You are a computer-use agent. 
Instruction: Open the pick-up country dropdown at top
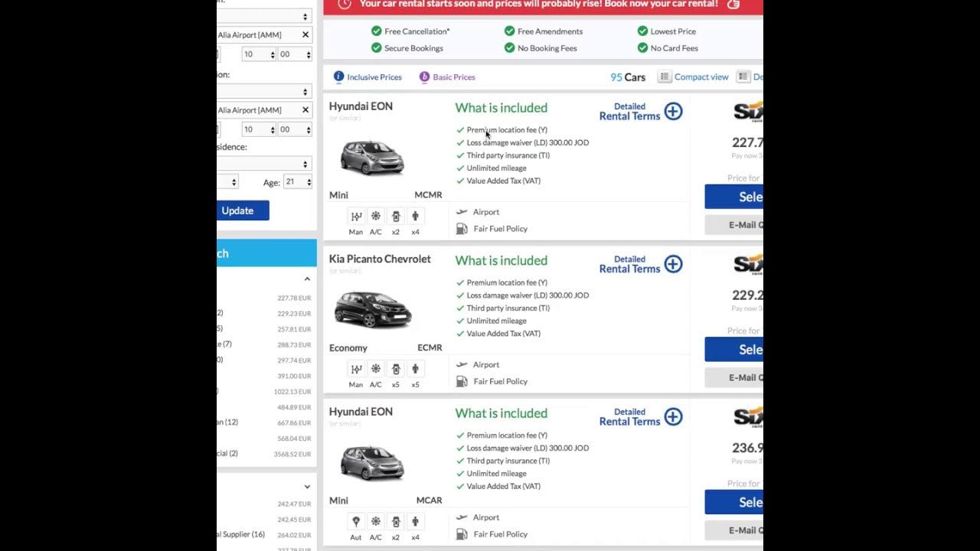click(x=263, y=16)
